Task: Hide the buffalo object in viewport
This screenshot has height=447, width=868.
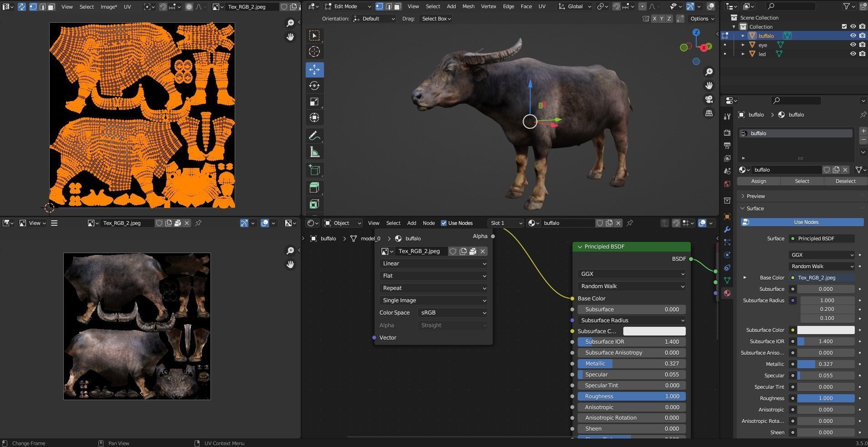Action: click(853, 36)
